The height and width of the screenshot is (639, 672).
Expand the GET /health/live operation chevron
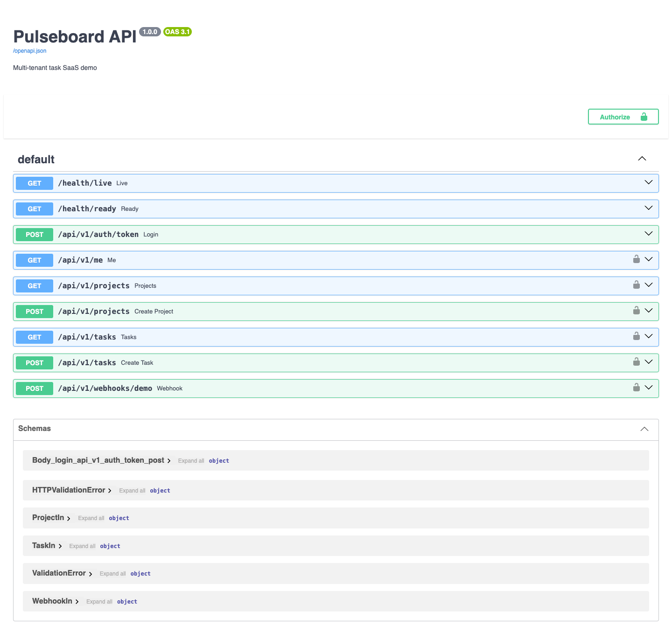point(649,182)
